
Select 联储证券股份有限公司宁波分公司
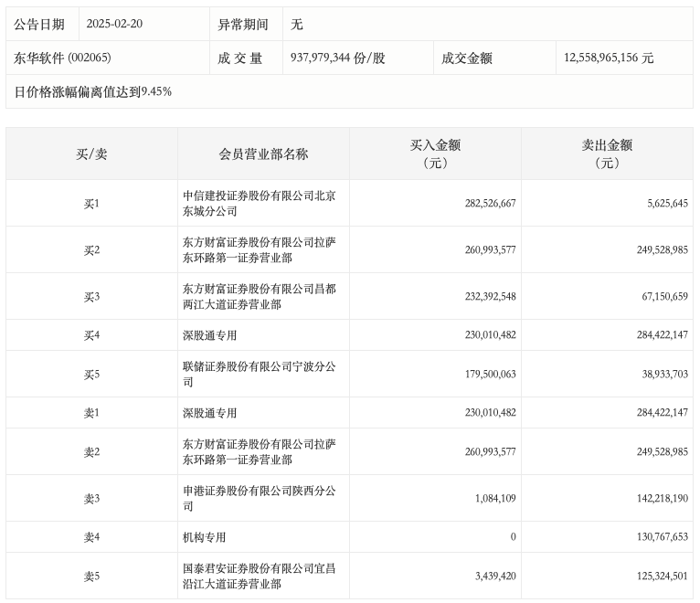[259, 374]
